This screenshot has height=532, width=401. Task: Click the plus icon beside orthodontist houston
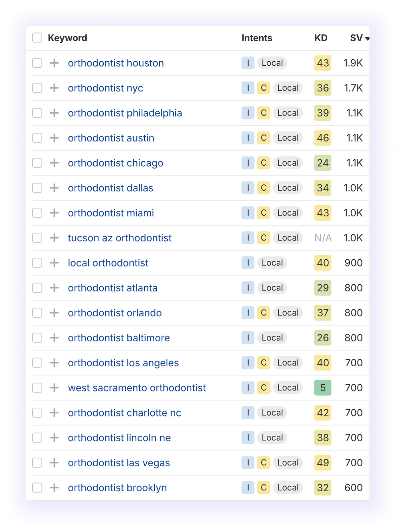click(54, 63)
